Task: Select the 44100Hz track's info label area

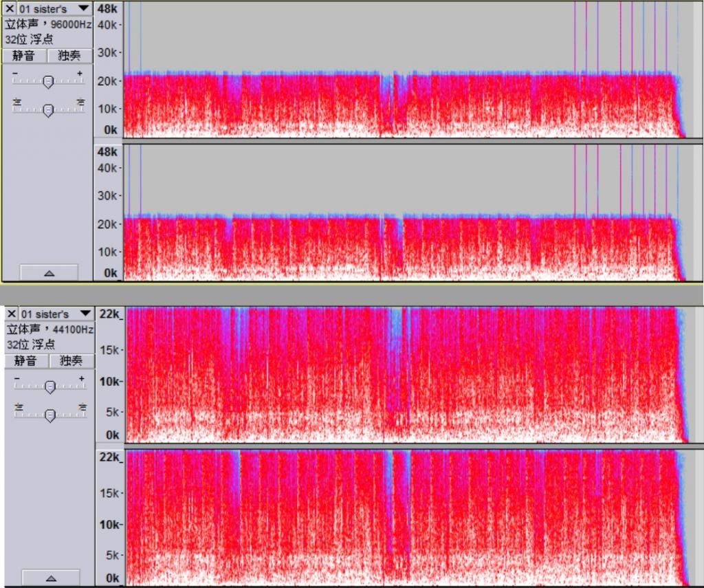Action: tap(48, 337)
